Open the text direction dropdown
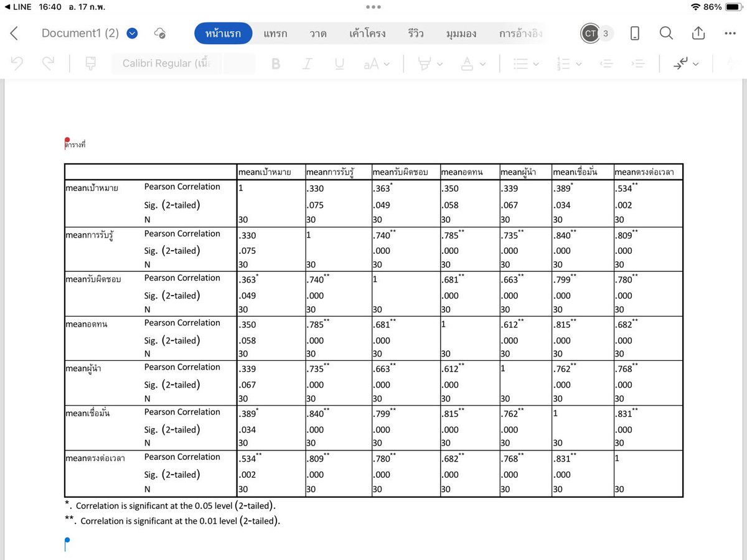 pos(685,63)
